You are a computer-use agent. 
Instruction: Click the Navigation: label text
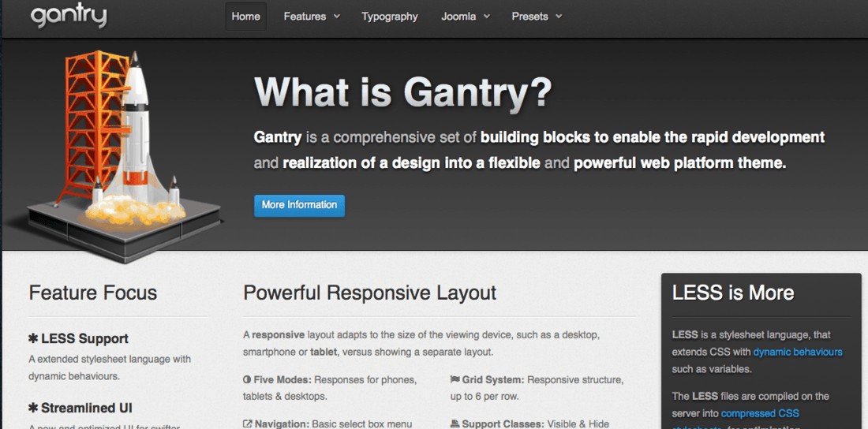click(282, 424)
